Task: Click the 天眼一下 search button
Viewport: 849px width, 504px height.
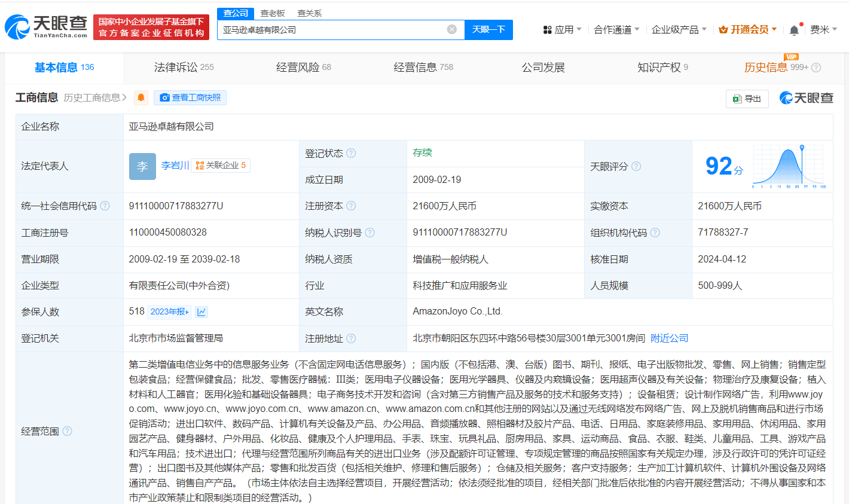Action: point(488,29)
